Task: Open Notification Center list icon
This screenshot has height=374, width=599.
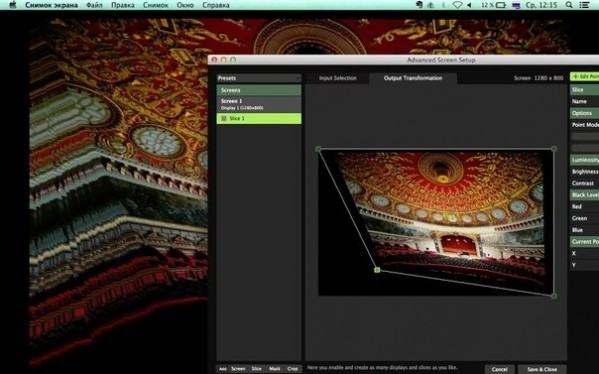Action: 584,5
